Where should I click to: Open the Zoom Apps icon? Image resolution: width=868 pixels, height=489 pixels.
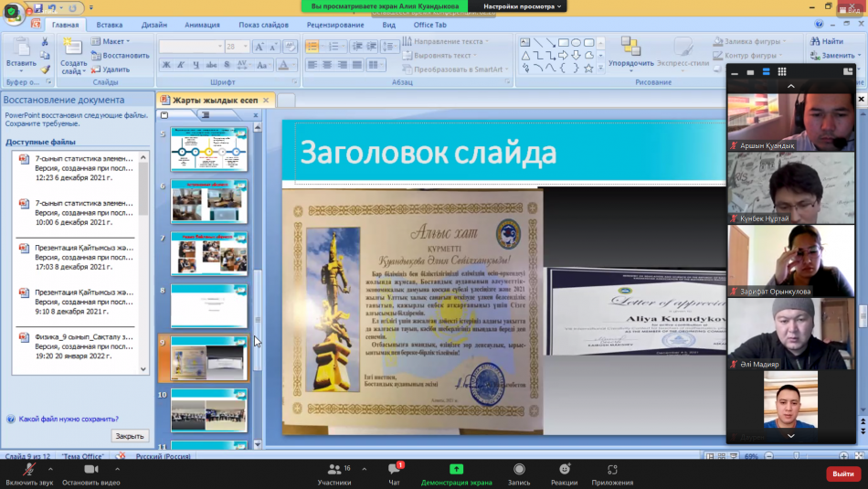[x=612, y=470]
